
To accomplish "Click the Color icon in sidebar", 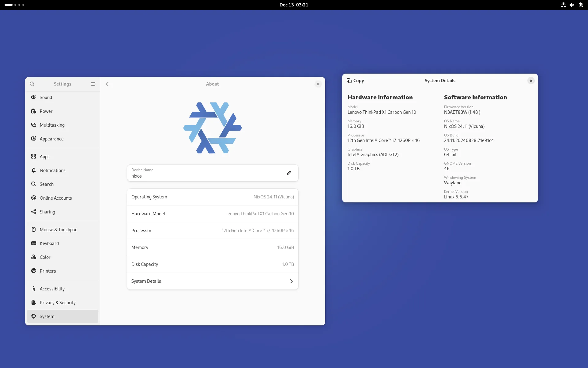I will point(34,257).
